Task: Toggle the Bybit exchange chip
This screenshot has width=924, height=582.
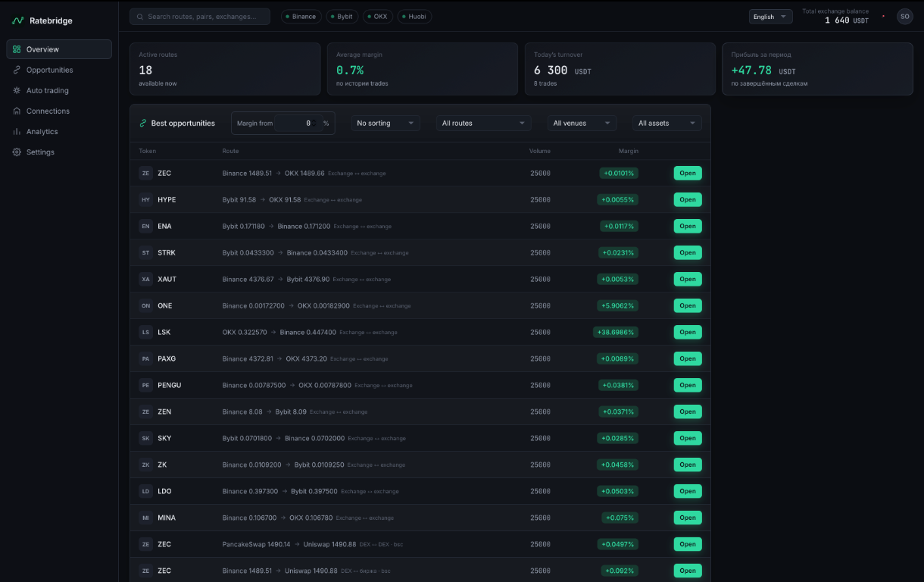Action: coord(342,16)
